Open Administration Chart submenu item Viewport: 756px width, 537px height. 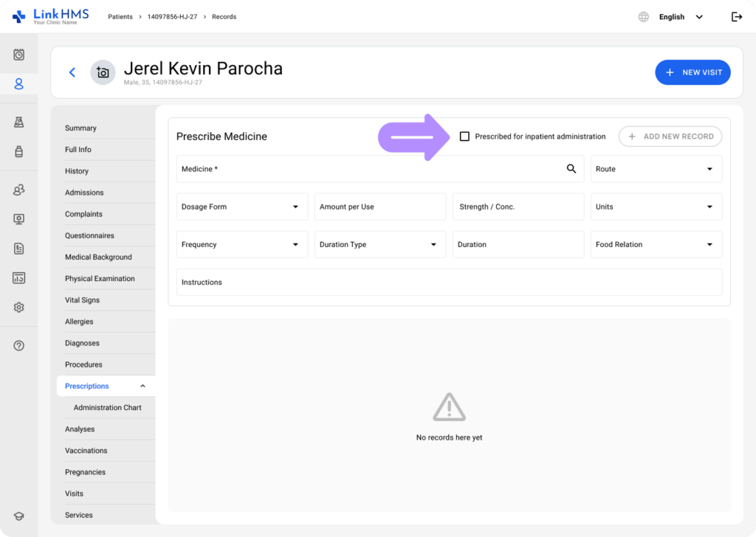pos(107,408)
